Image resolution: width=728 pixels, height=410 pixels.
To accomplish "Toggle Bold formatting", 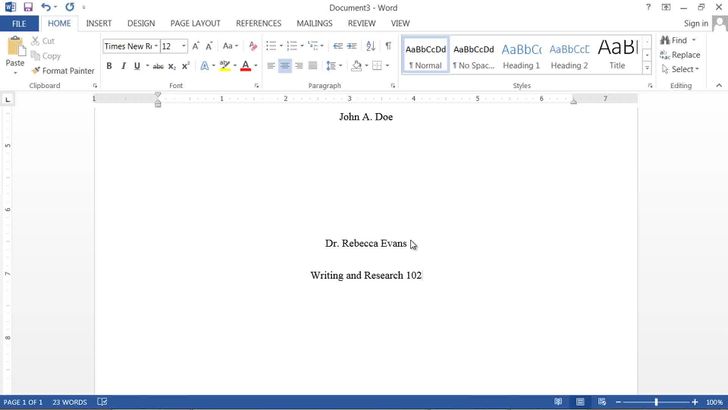I will click(109, 66).
